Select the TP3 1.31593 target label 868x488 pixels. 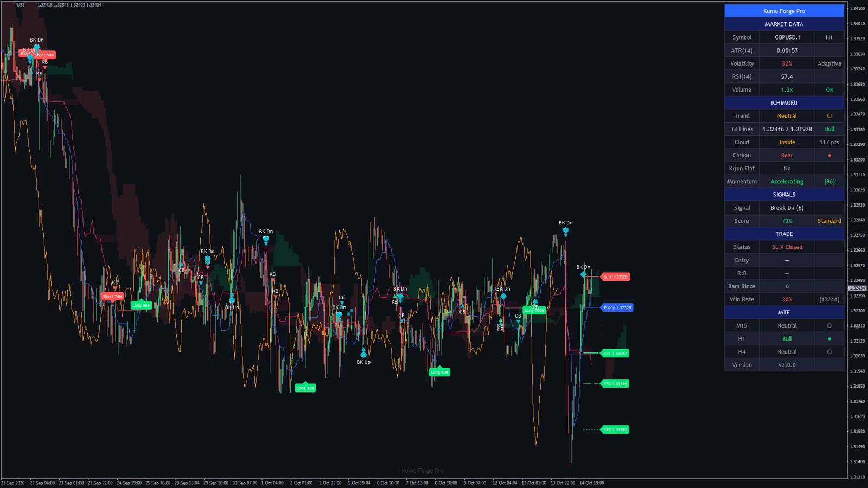click(x=615, y=429)
